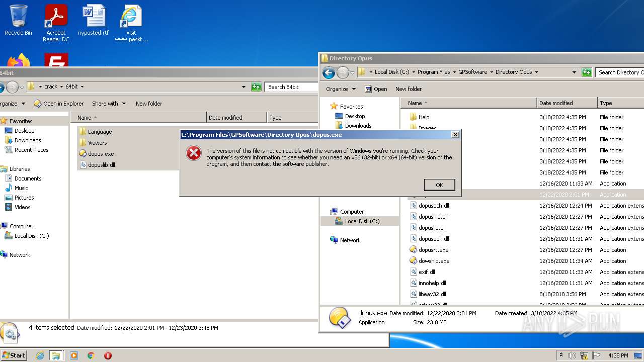Click volume icon in system tray
This screenshot has height=362, width=644.
click(572, 355)
